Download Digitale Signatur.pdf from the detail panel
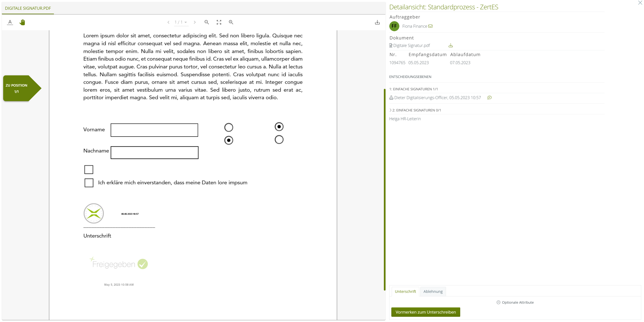Image resolution: width=644 pixels, height=322 pixels. [451, 45]
